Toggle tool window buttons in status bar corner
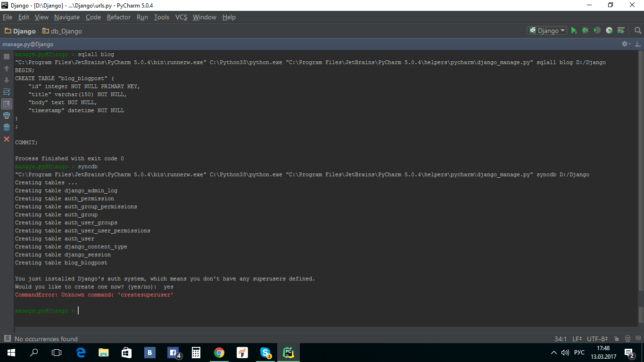This screenshot has height=362, width=644. coord(7,338)
